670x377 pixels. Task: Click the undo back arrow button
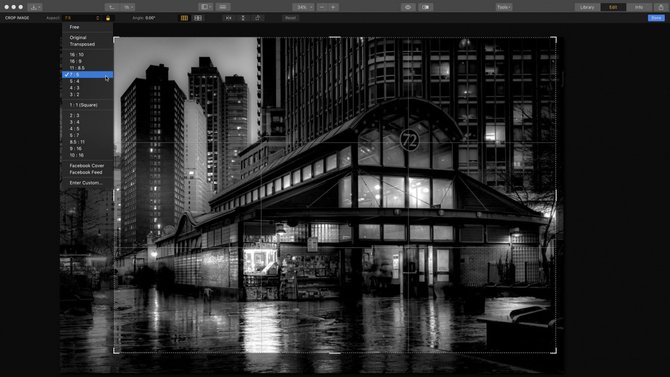[112, 7]
